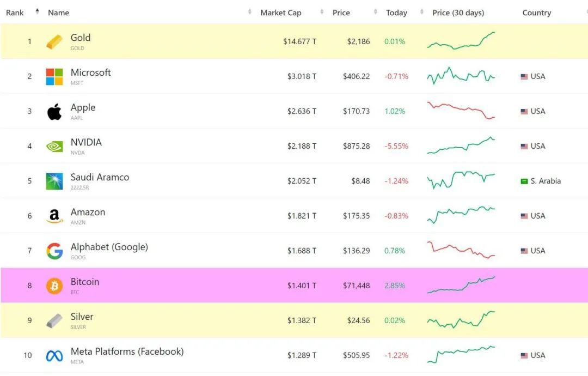Click the Silver bar icon
This screenshot has width=588, height=376.
click(x=54, y=321)
